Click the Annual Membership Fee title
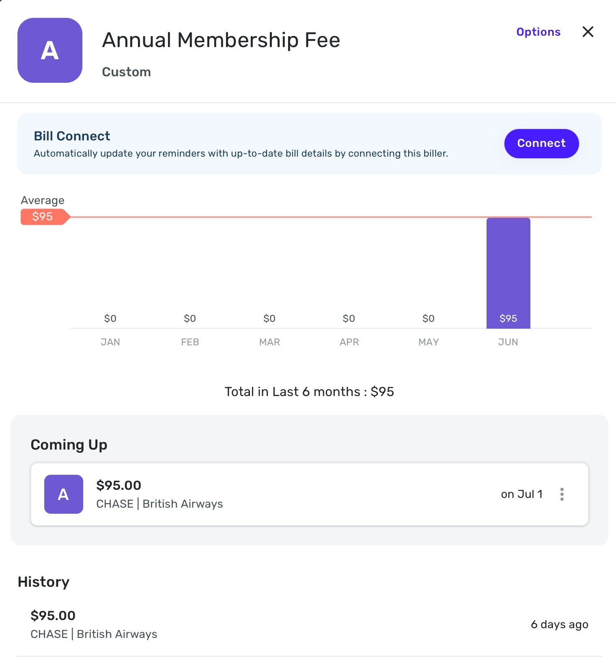 click(x=221, y=40)
